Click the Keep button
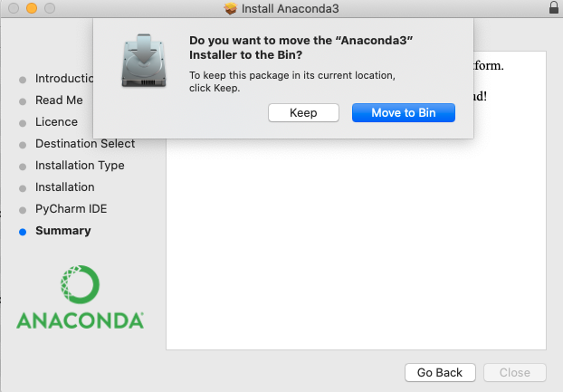563x392 pixels. 303,113
